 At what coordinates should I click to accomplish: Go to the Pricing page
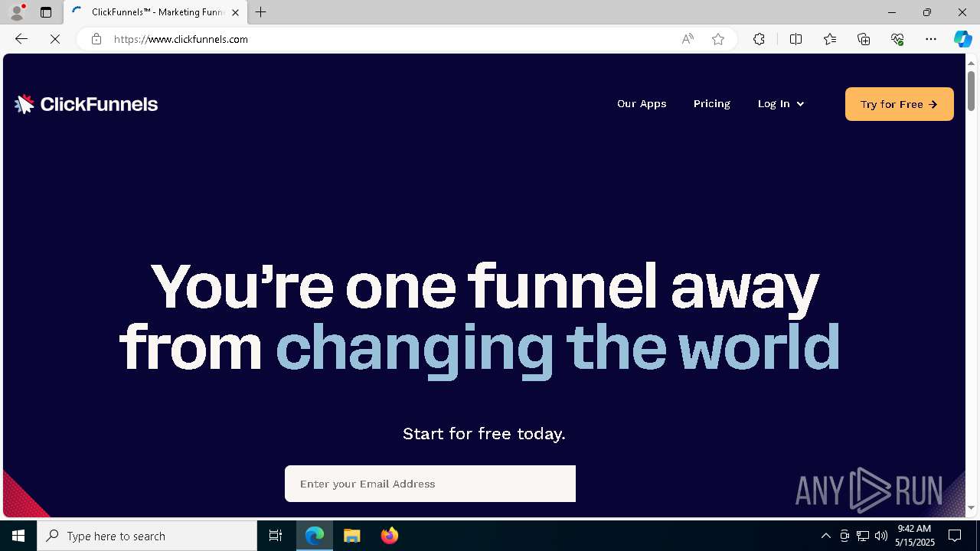[712, 104]
